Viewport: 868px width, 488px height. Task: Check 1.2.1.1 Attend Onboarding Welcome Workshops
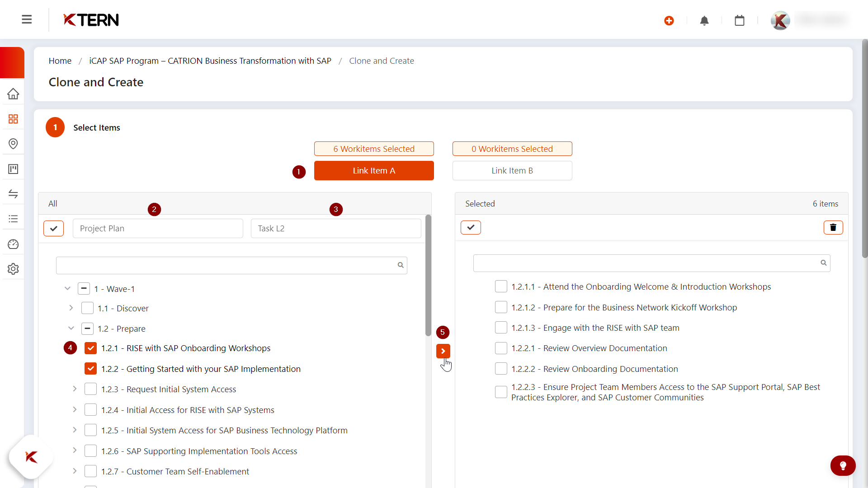(x=501, y=286)
